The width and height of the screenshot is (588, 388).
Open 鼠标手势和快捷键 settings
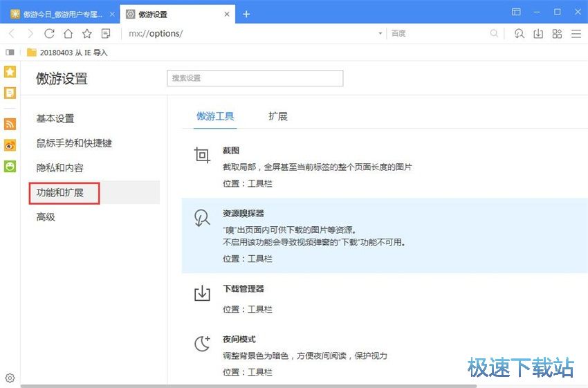pyautogui.click(x=74, y=143)
